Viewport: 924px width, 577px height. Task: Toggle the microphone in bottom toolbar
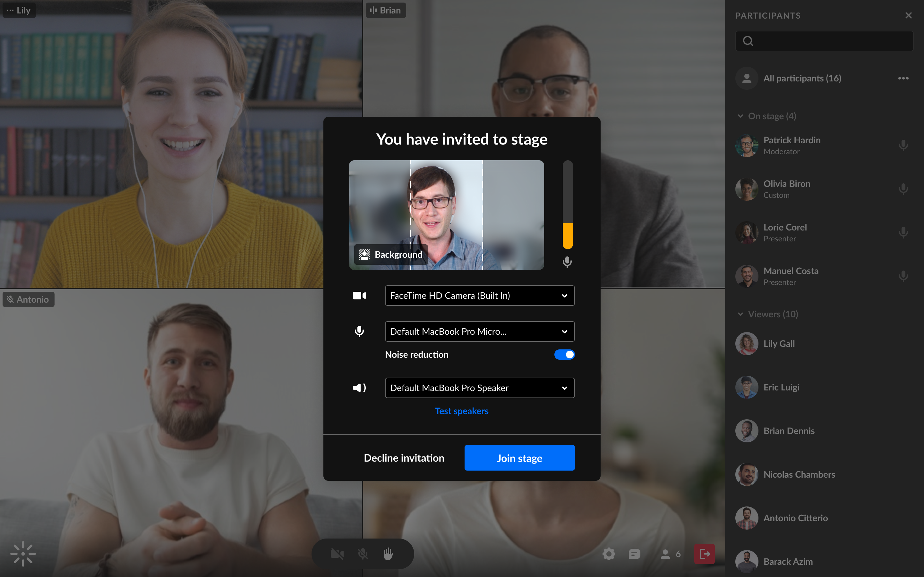[x=363, y=554]
